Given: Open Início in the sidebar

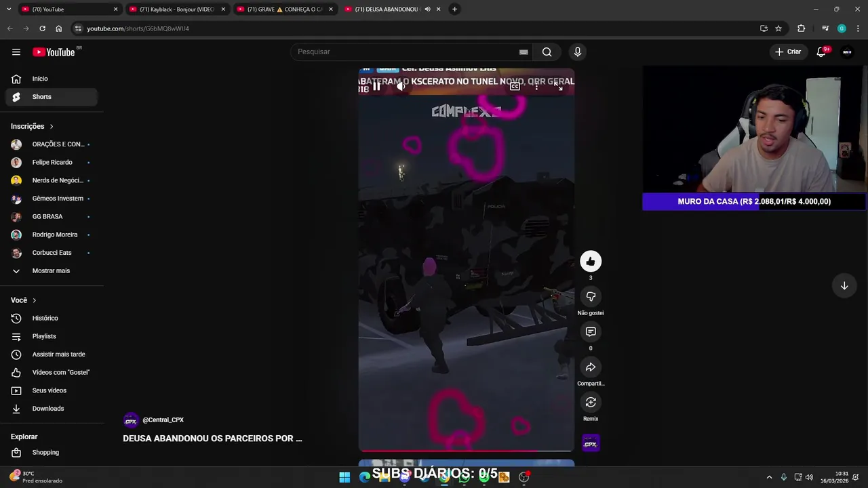Looking at the screenshot, I should 52,79.
